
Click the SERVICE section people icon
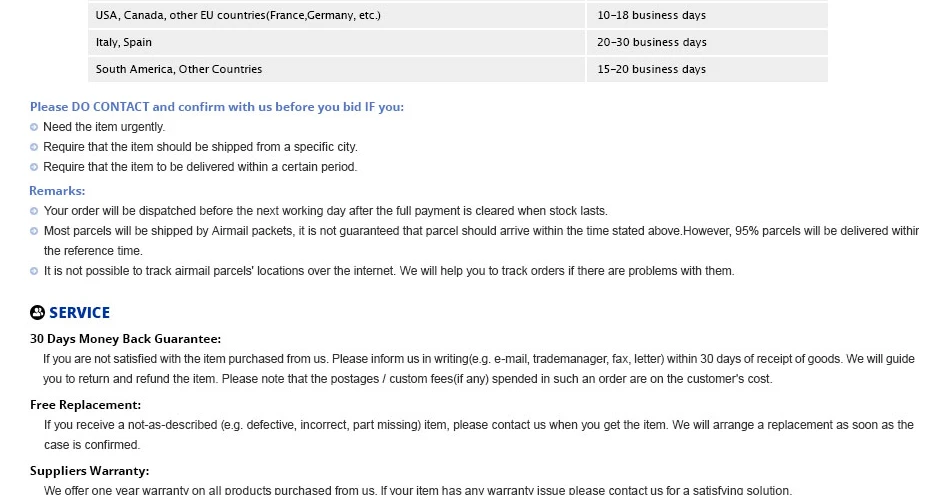[37, 312]
